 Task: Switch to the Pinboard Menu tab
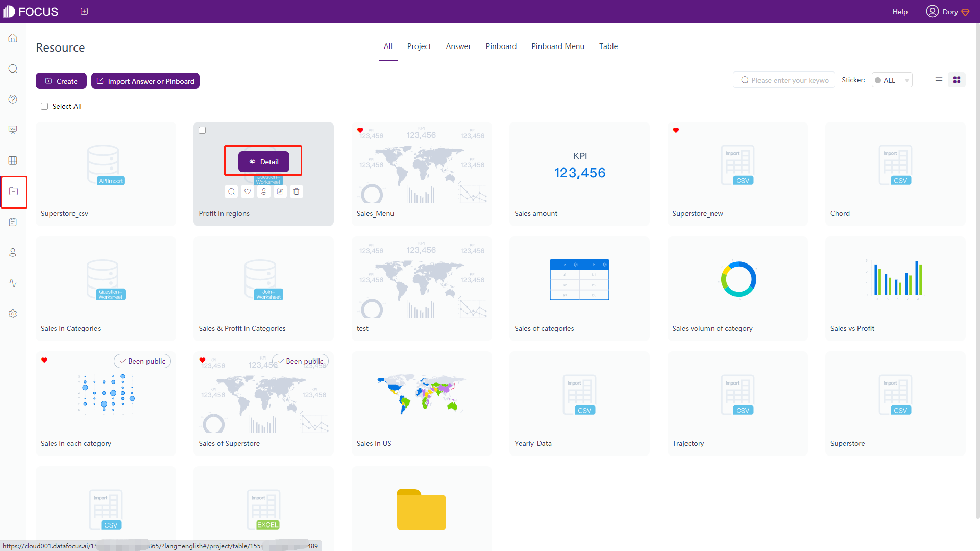[558, 46]
